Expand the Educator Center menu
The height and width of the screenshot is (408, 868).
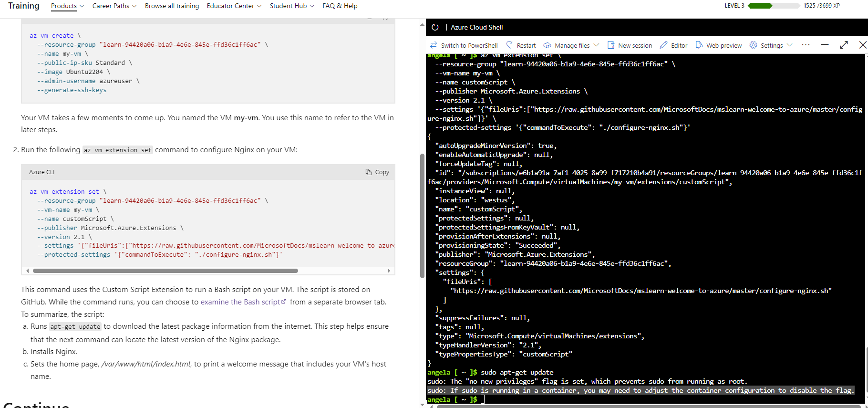[234, 6]
